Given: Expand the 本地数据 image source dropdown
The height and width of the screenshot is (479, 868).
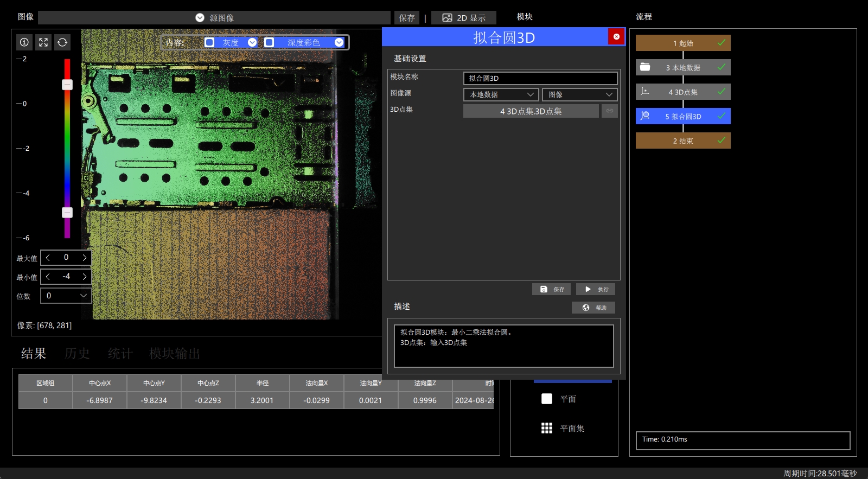Looking at the screenshot, I should point(501,94).
